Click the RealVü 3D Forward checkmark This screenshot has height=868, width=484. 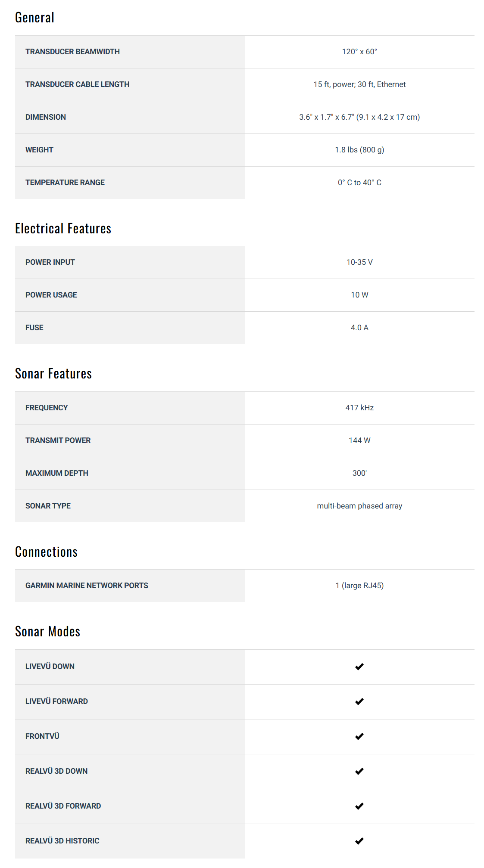coord(359,806)
